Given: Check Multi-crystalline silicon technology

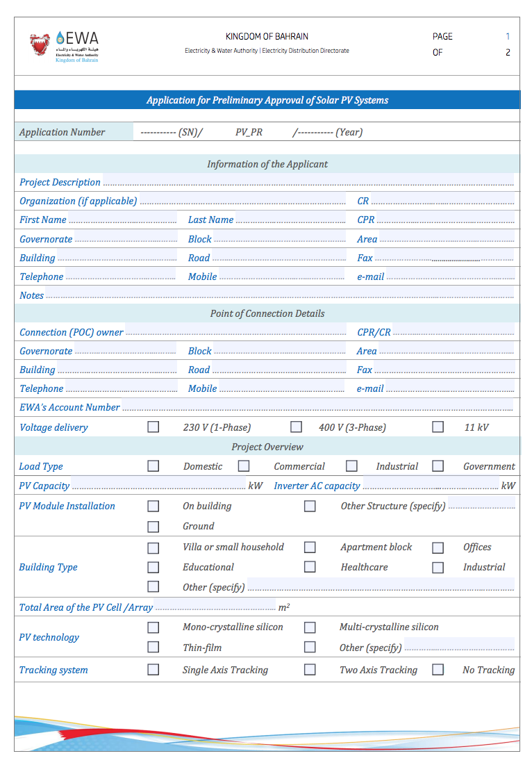Looking at the screenshot, I should 310,627.
